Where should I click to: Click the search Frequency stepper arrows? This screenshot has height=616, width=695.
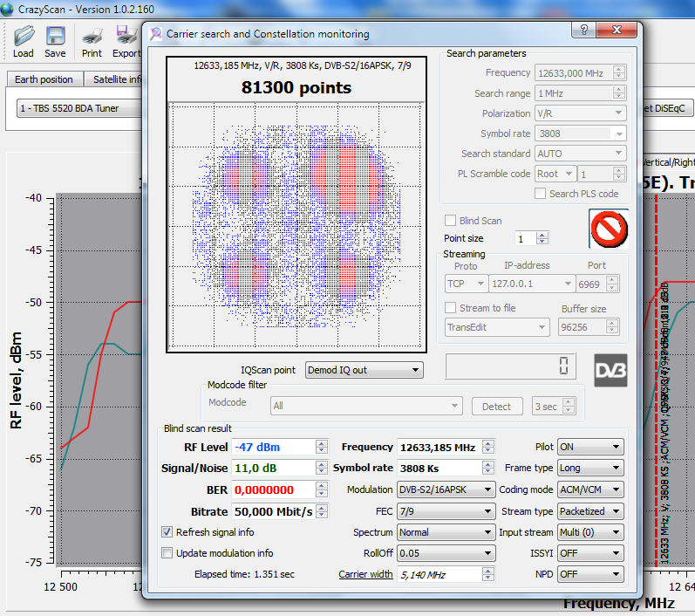619,72
